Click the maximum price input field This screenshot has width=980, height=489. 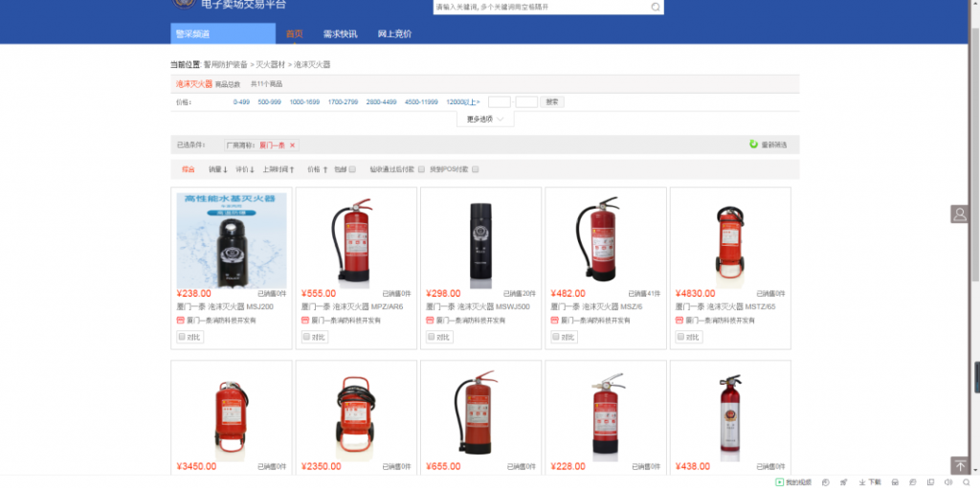527,102
